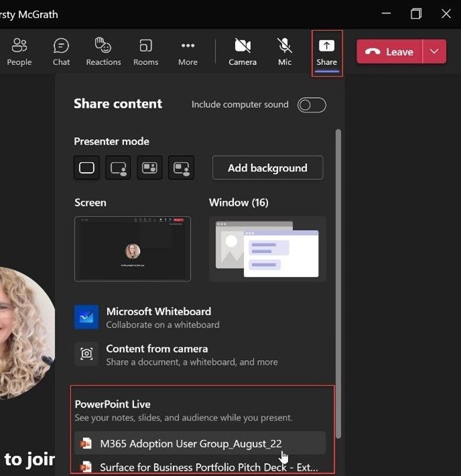
Task: Share the entire Screen thumbnail
Action: [x=133, y=249]
